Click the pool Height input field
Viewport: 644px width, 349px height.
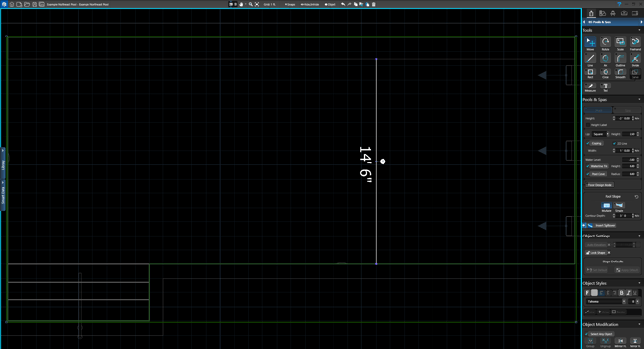(624, 118)
